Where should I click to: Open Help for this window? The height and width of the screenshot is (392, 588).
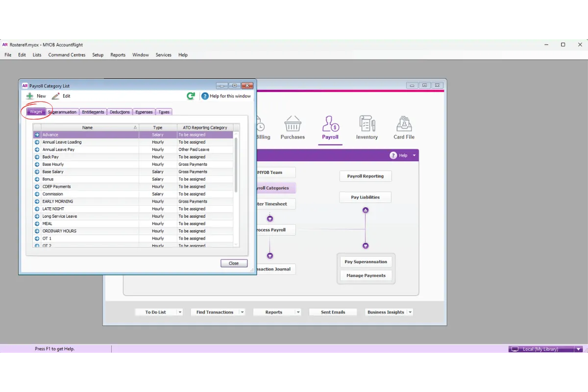226,96
